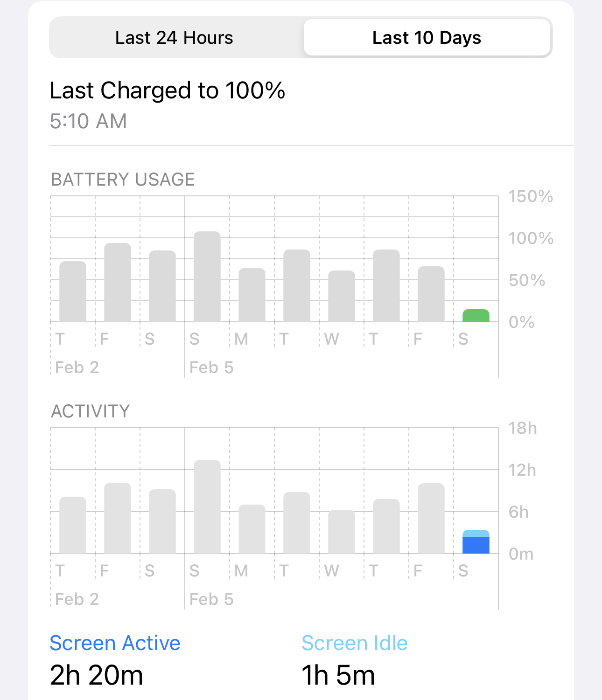
Task: Tap Saturday Feb 4 bar in Battery Usage
Action: 162,286
